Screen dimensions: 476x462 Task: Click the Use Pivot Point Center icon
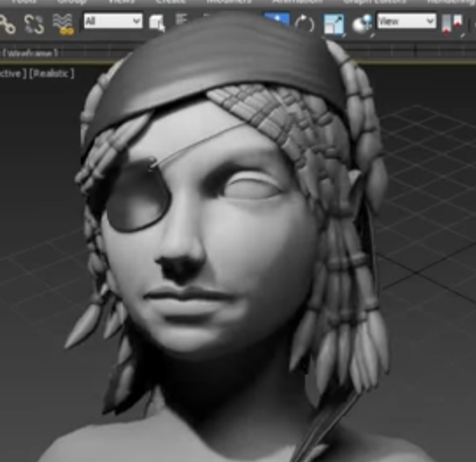pyautogui.click(x=453, y=24)
